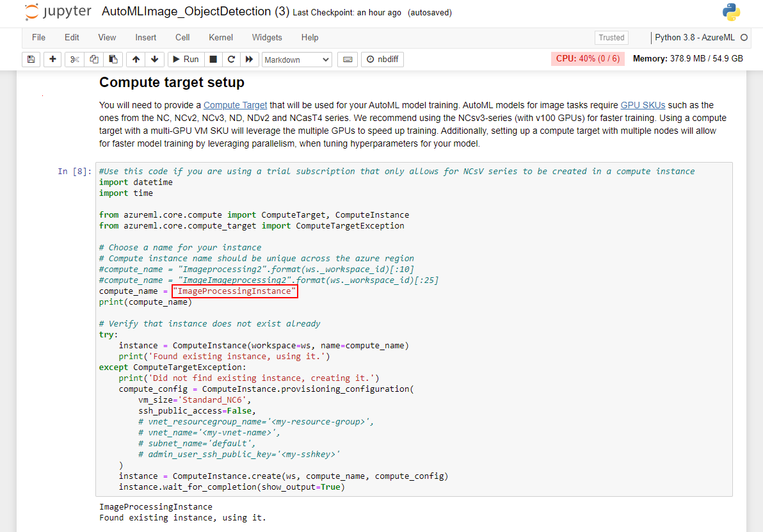Restart kernel and re-run the notebook
This screenshot has width=763, height=532.
click(248, 59)
